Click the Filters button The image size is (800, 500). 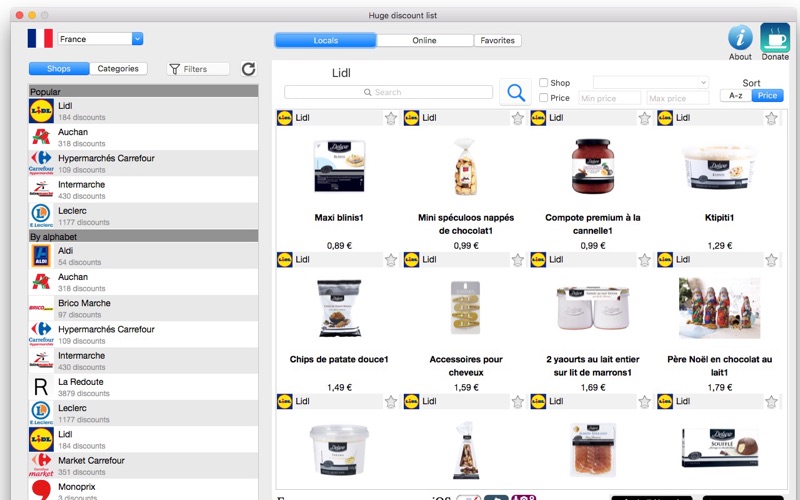[198, 69]
